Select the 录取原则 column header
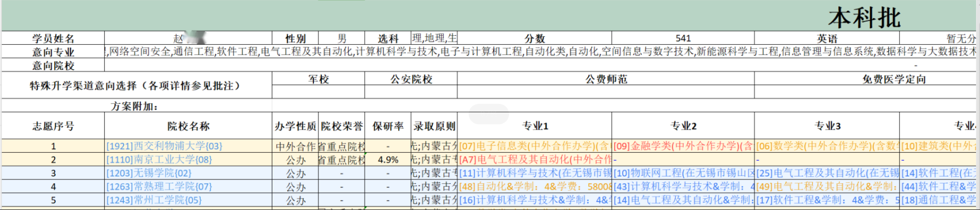This screenshot has height=210, width=980. pos(435,126)
